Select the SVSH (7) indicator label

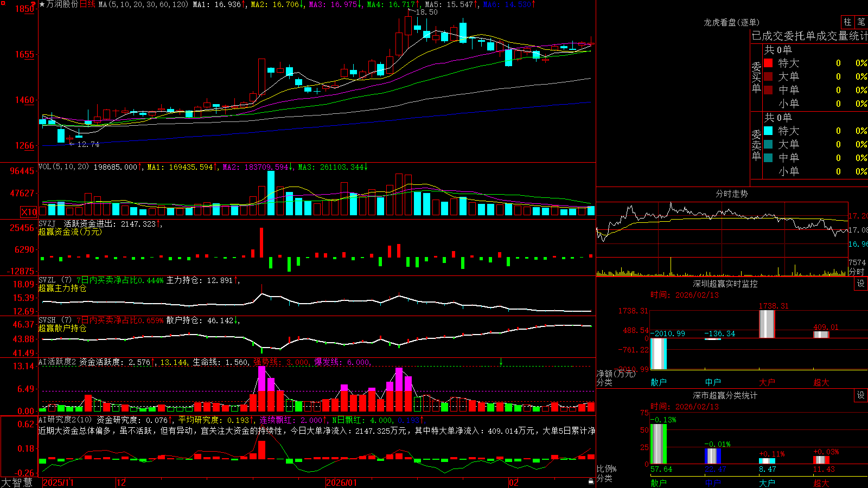(55, 320)
